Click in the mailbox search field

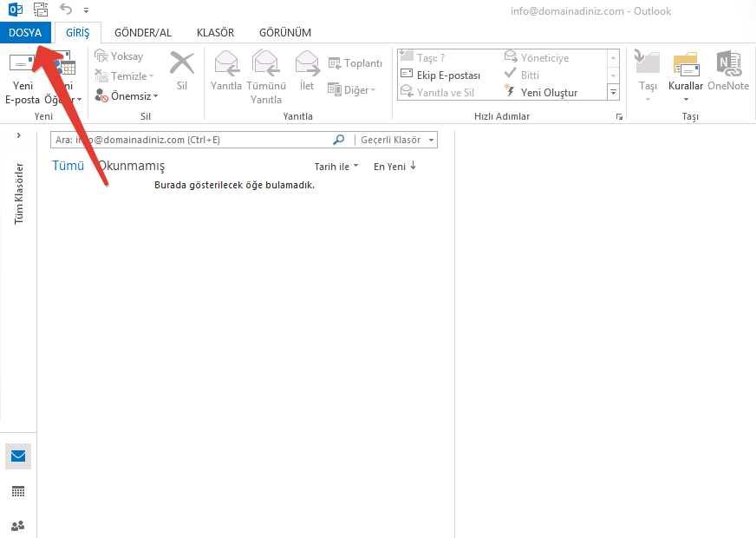point(191,140)
